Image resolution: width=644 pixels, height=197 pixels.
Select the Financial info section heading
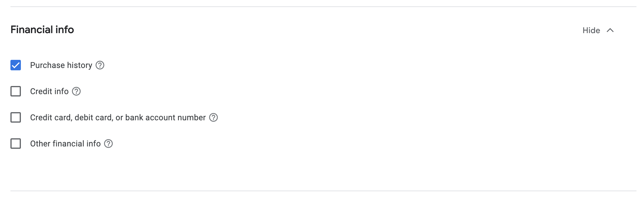[42, 30]
